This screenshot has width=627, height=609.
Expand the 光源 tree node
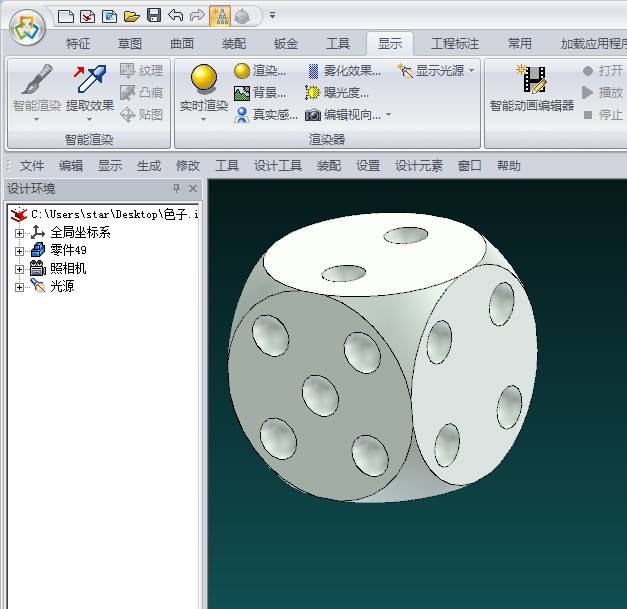pos(19,287)
